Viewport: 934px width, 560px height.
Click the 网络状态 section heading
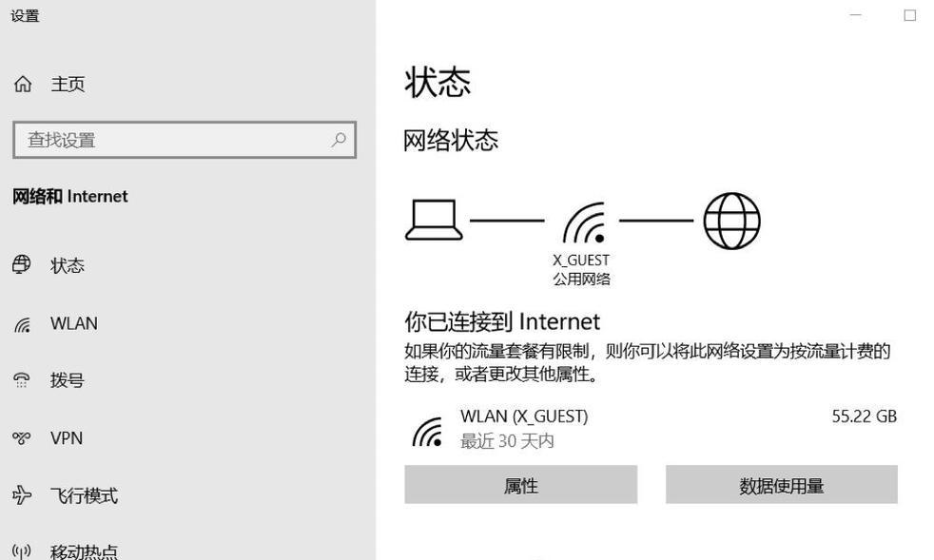pyautogui.click(x=451, y=141)
